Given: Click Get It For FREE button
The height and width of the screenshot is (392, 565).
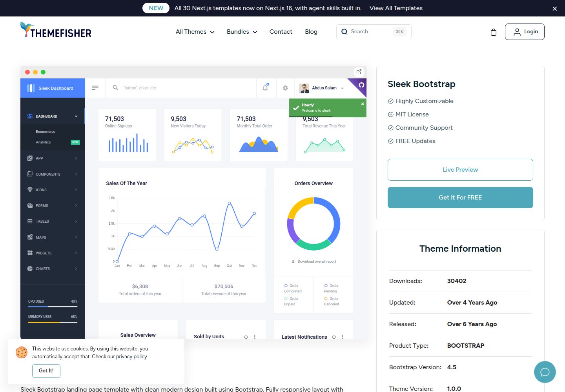Looking at the screenshot, I should point(460,198).
